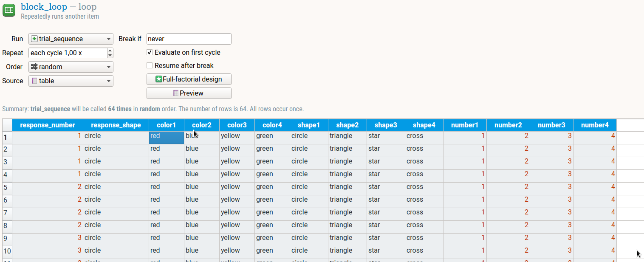Click the star icon on Full-factorial design

point(159,79)
